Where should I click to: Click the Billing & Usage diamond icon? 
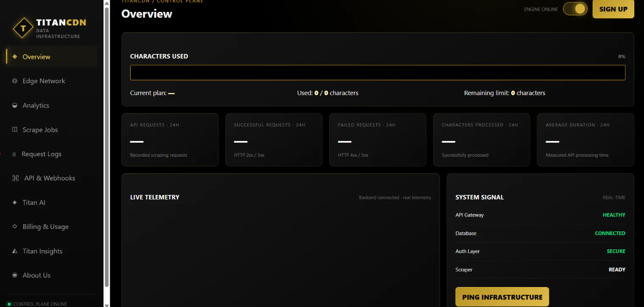15,227
